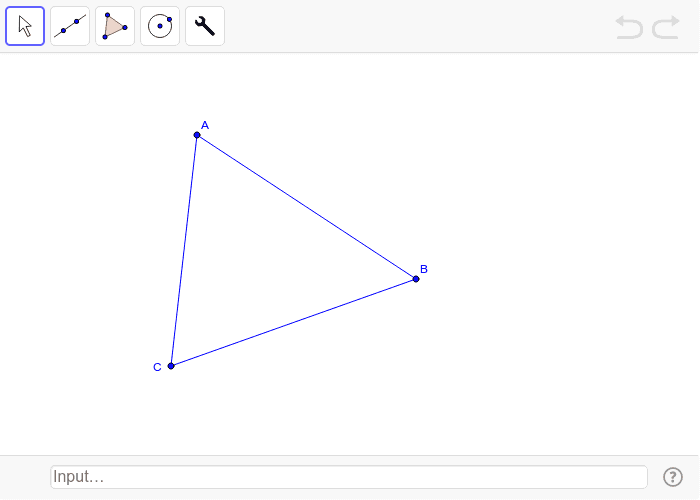Redo the last undone action
700x500 pixels.
[666, 27]
